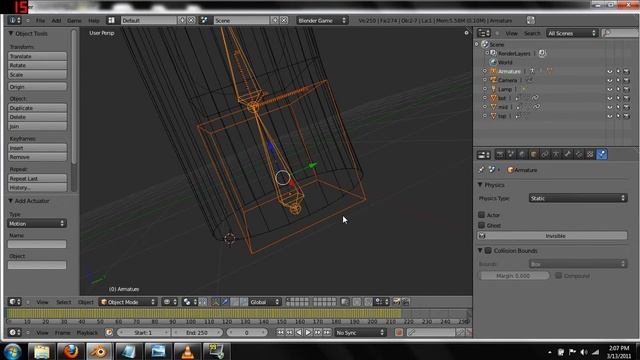Open the Global orientation dropdown
The width and height of the screenshot is (640, 360).
click(x=264, y=302)
